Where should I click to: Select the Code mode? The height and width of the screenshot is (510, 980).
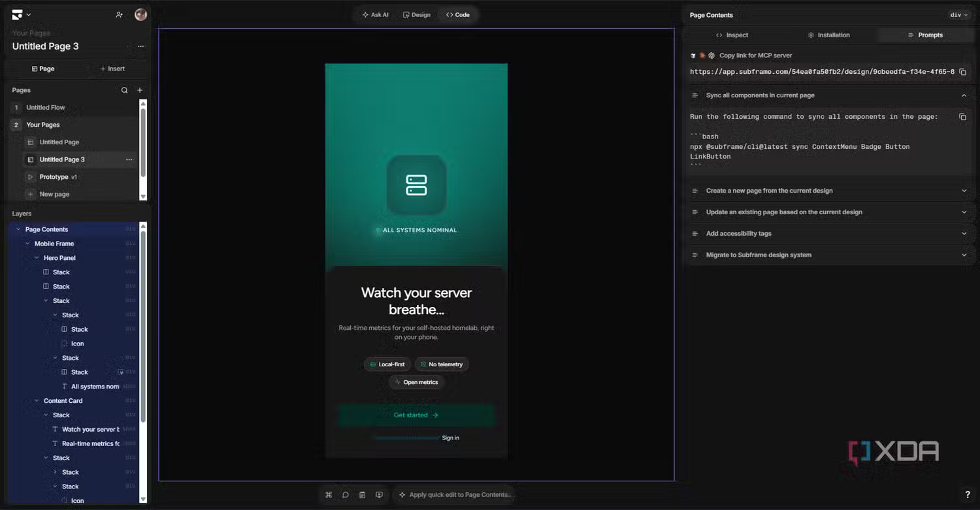(x=458, y=14)
